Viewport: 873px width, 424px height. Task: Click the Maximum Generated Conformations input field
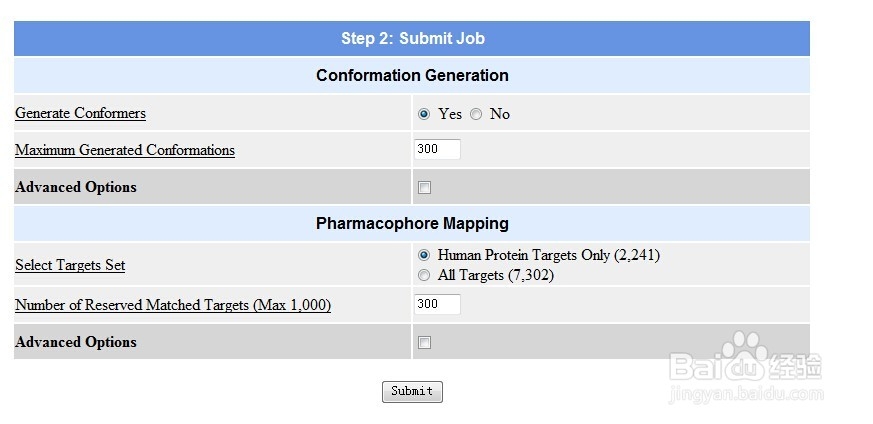point(438,149)
